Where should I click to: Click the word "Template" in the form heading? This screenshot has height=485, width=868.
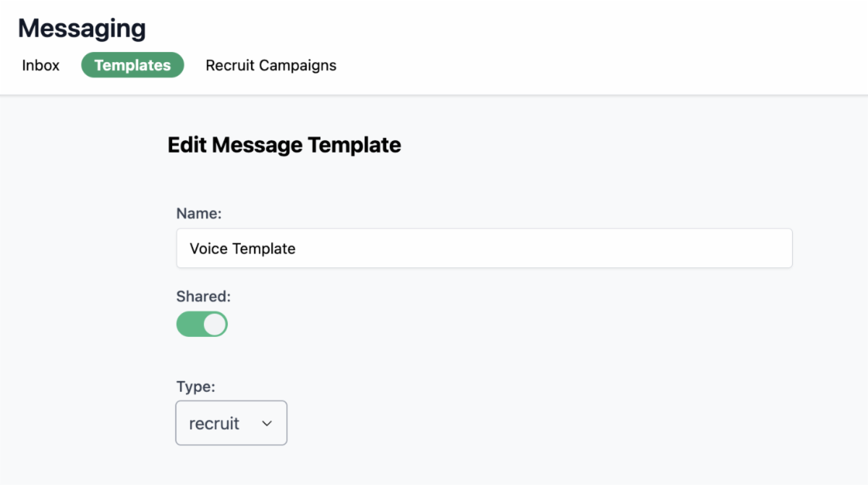(354, 145)
